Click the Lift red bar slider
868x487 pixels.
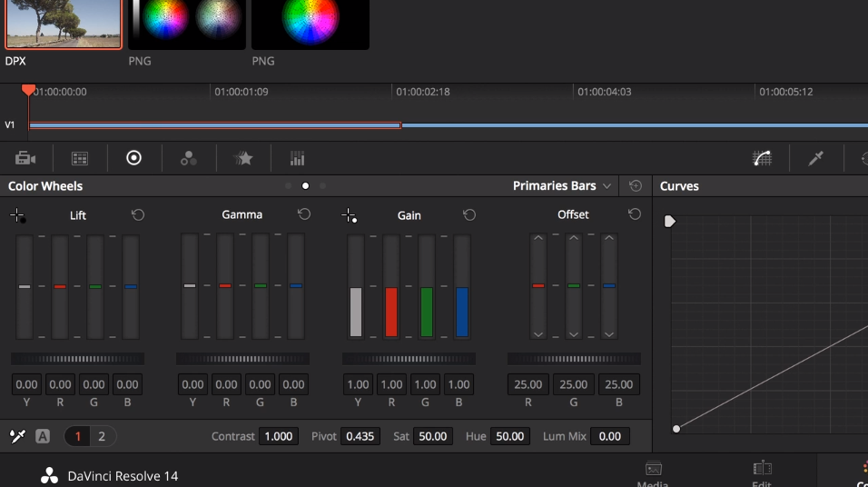(x=60, y=286)
